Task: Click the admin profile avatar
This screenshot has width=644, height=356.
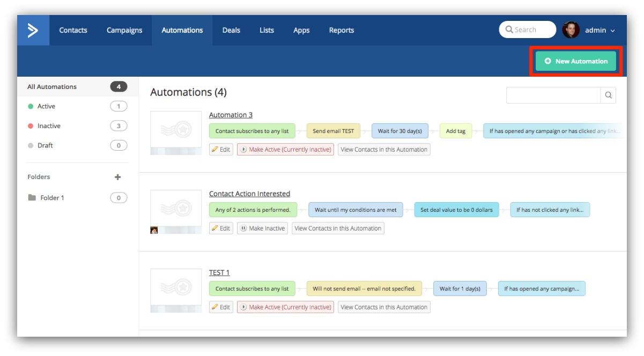Action: coord(571,30)
